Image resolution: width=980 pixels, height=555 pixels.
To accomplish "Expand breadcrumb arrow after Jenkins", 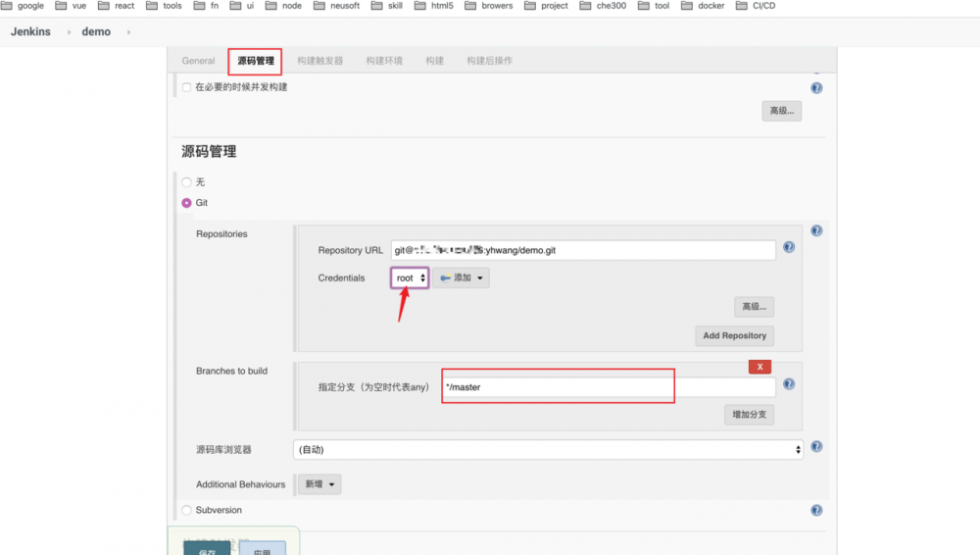I will point(69,32).
